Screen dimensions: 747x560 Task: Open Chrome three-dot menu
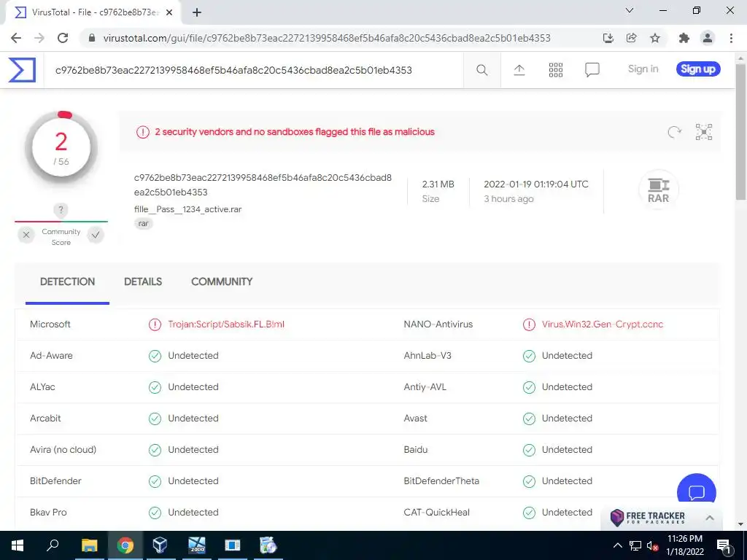tap(731, 38)
